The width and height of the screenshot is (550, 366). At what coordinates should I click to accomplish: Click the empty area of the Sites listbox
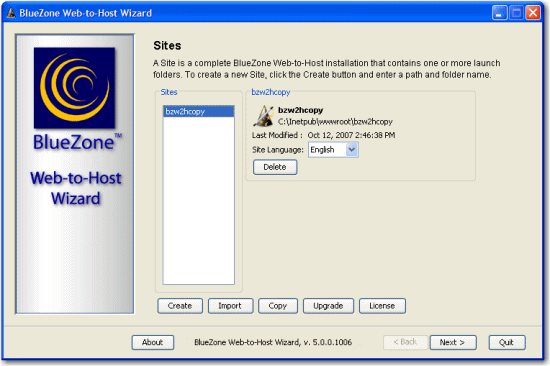pos(199,200)
